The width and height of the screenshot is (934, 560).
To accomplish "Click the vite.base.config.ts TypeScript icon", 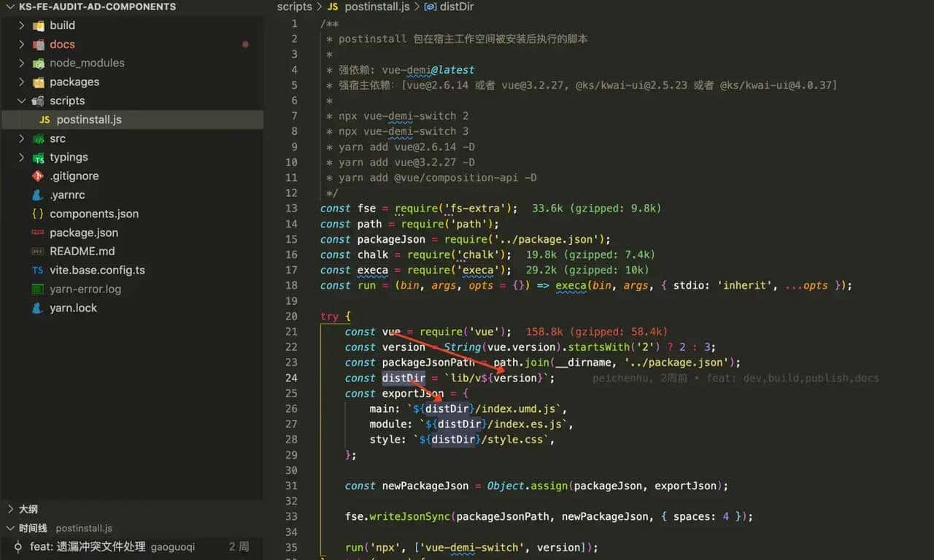I will [x=38, y=271].
